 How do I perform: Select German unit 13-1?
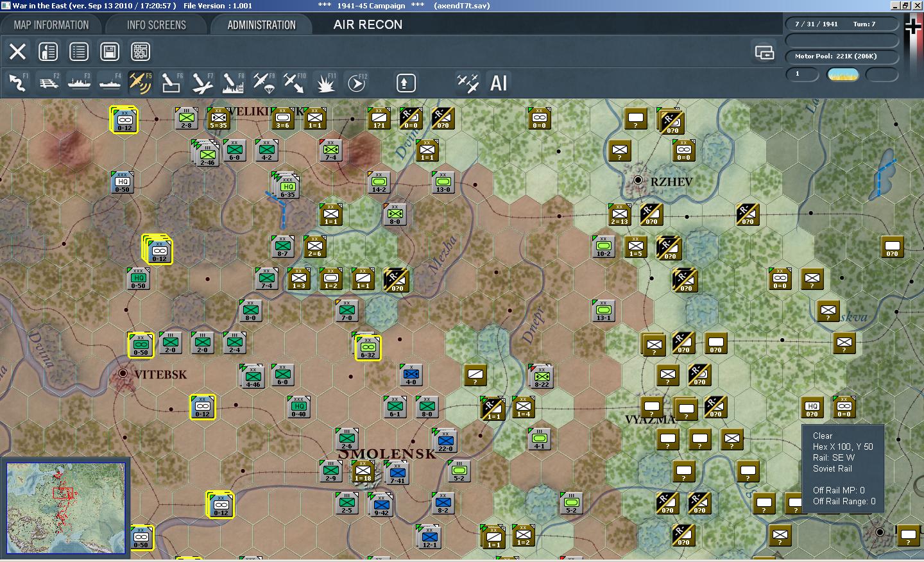click(x=604, y=311)
